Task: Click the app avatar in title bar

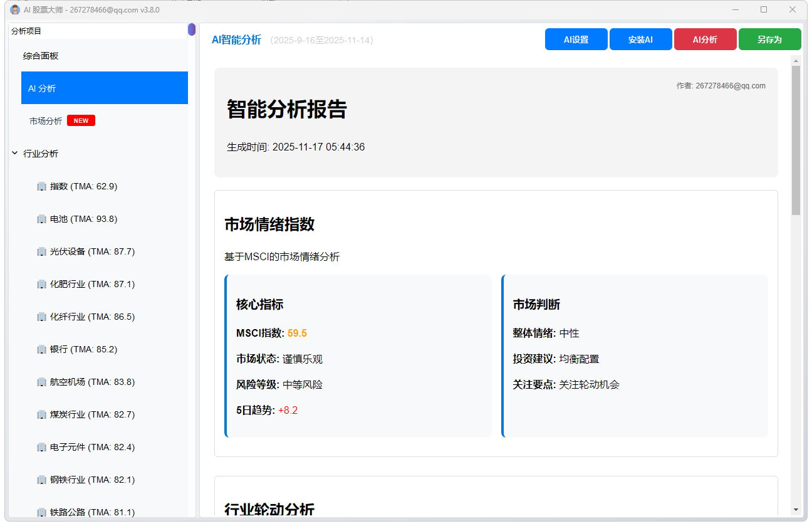Action: (x=14, y=10)
